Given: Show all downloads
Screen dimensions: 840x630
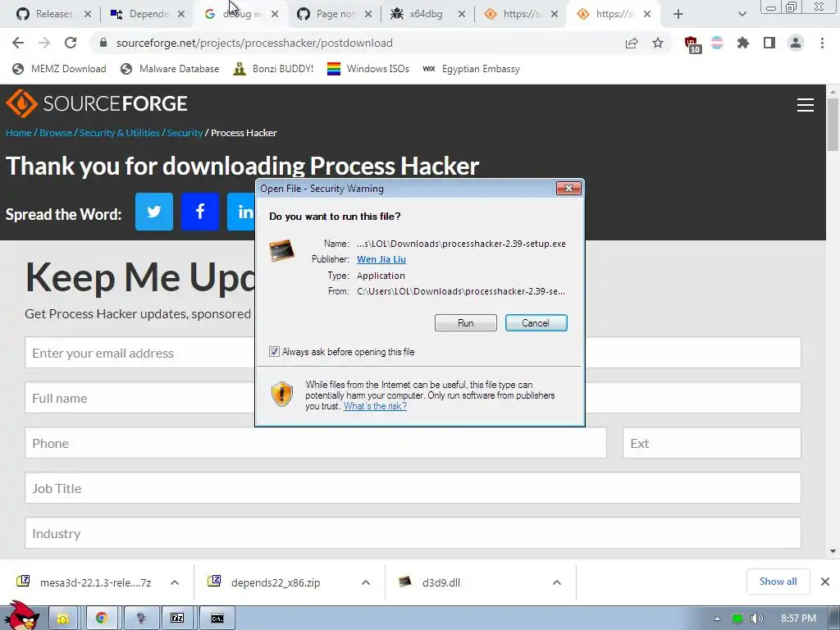Looking at the screenshot, I should pyautogui.click(x=778, y=582).
